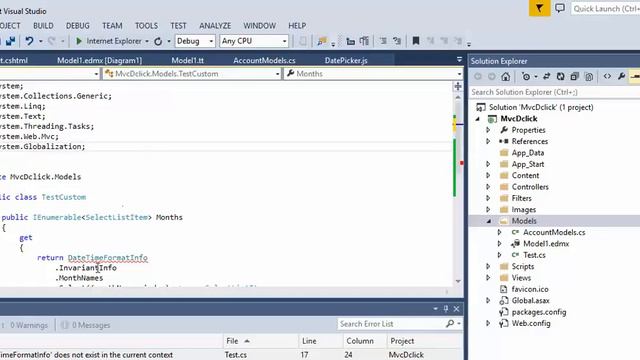This screenshot has height=360, width=640.
Task: Open the TOOLS menu
Action: pyautogui.click(x=146, y=26)
